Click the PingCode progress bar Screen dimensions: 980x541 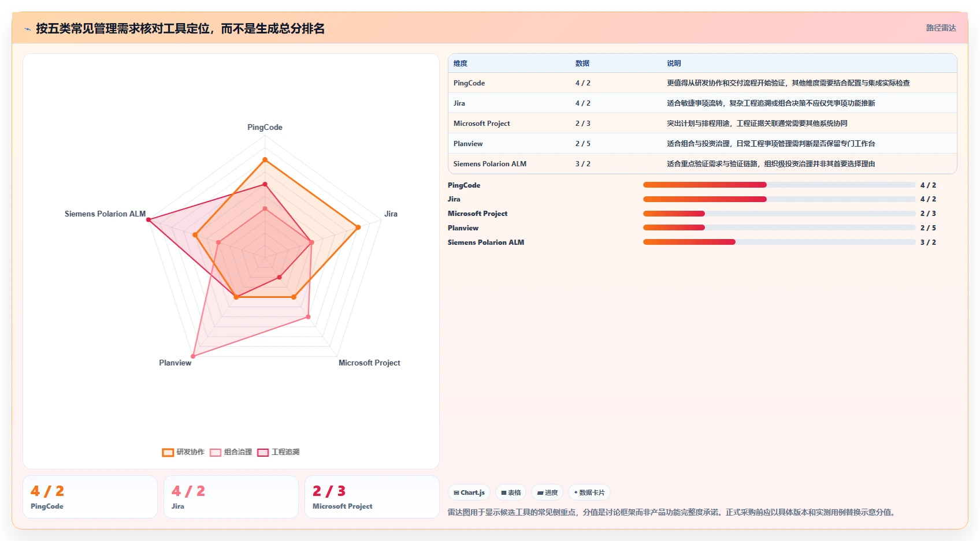(x=779, y=185)
